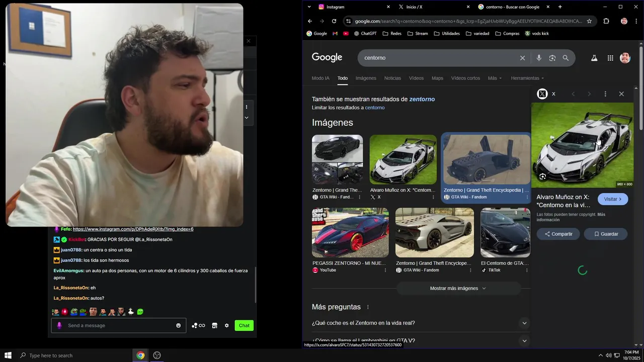Screen dimensions: 644x362
Task: Close the image preview panel
Action: pyautogui.click(x=621, y=94)
